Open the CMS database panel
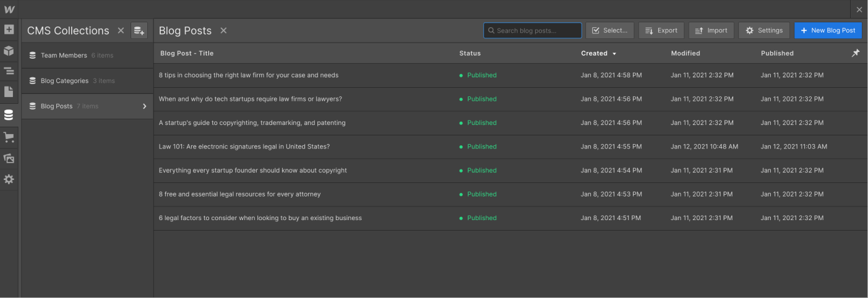The width and height of the screenshot is (868, 298). [x=9, y=115]
